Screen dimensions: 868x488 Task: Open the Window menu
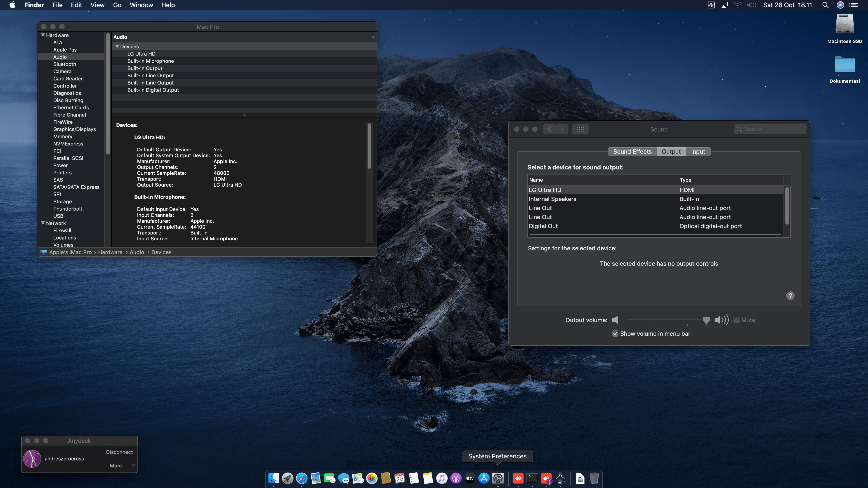click(x=141, y=5)
